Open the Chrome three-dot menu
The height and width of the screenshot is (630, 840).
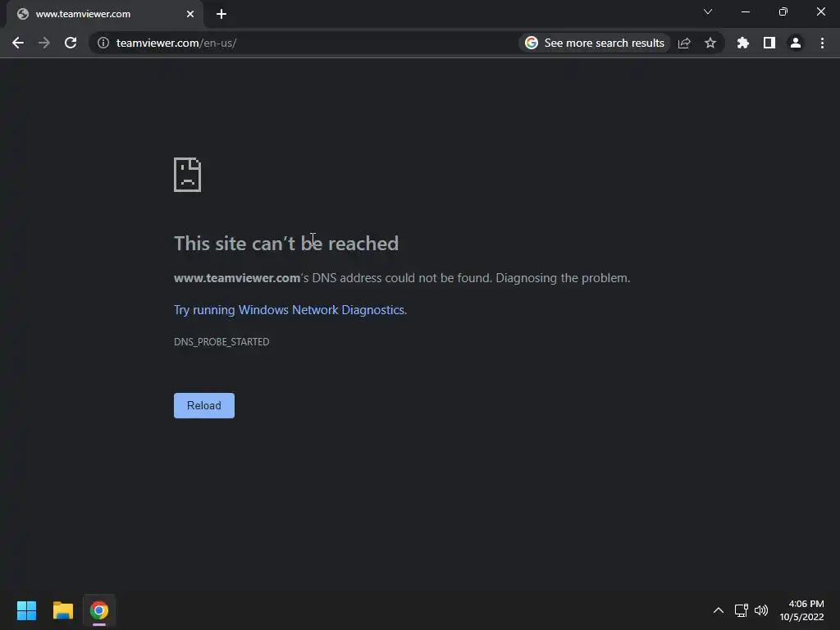(822, 43)
